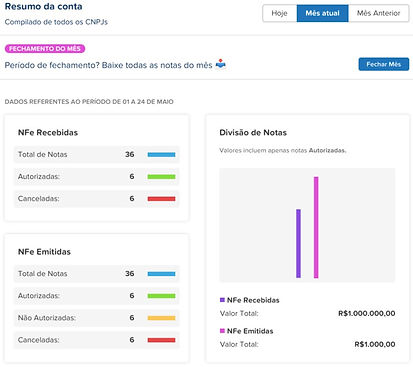Click the NFe Emitidas card title
Image resolution: width=413 pixels, height=367 pixels.
pos(44,252)
